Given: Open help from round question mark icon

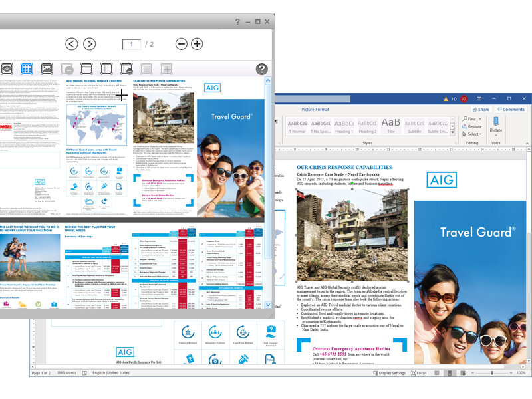Looking at the screenshot, I should point(261,69).
